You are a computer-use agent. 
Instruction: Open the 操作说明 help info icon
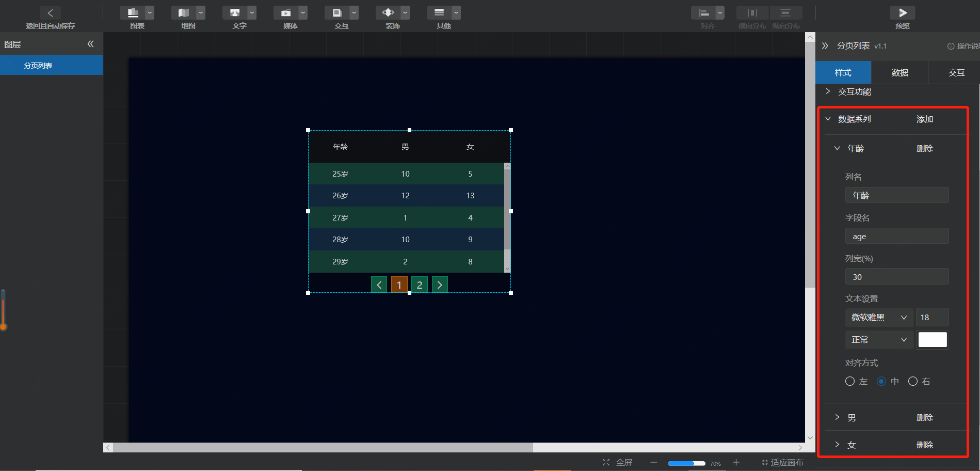951,46
